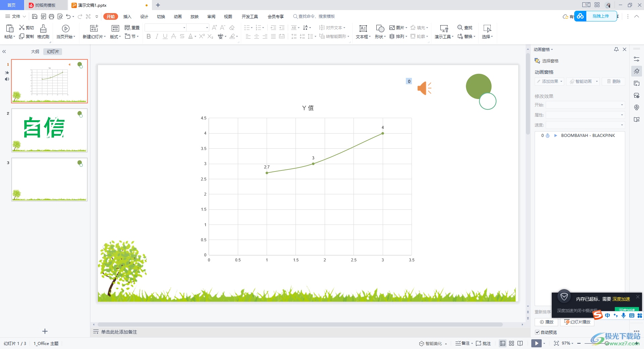Click the Reset (重置) button

[x=132, y=28]
